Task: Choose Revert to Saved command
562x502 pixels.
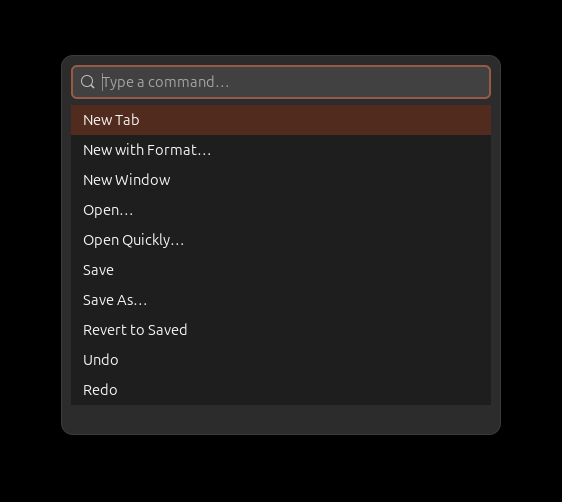Action: coord(281,330)
